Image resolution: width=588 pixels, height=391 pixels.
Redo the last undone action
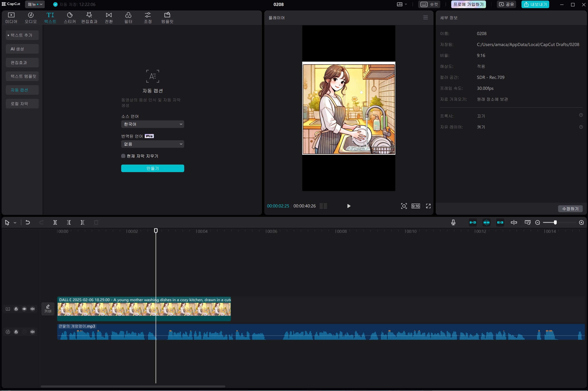pos(41,222)
